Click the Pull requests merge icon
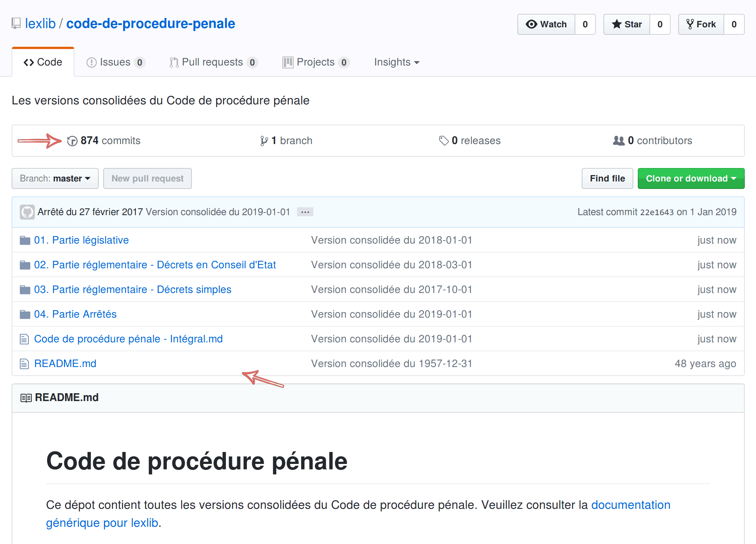Viewport: 756px width, 544px height. (x=174, y=62)
